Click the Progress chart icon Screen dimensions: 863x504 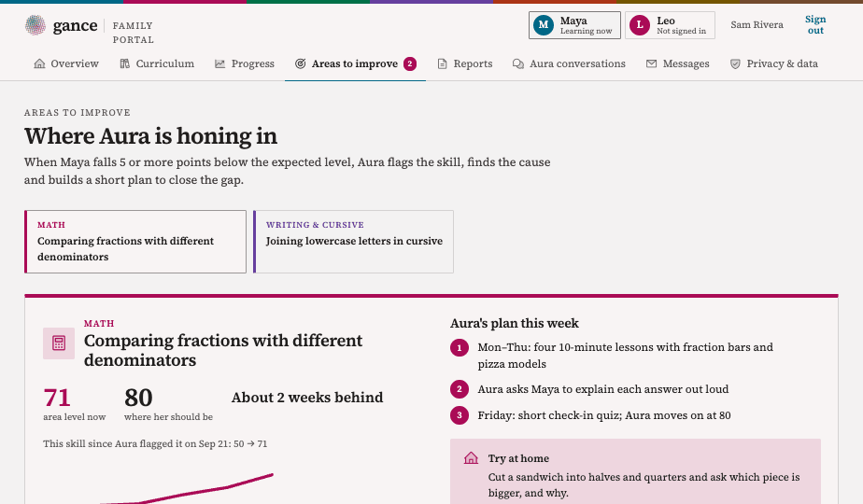(220, 63)
